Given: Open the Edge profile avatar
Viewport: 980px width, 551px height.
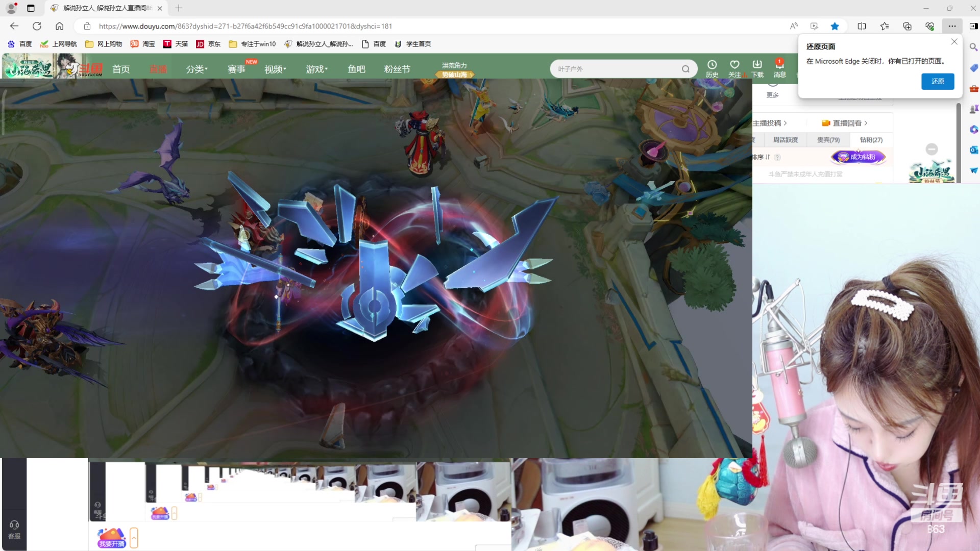Looking at the screenshot, I should [x=11, y=8].
